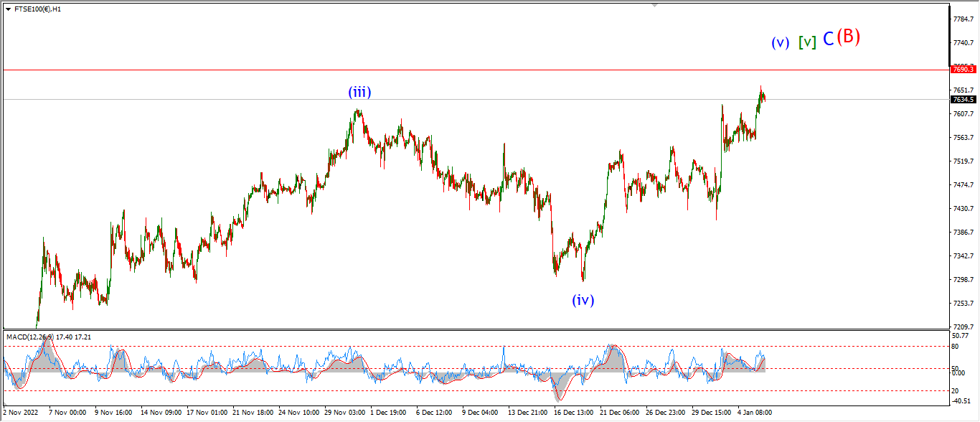Click the black 7634.5 current price tag
This screenshot has height=422, width=980.
tap(963, 100)
